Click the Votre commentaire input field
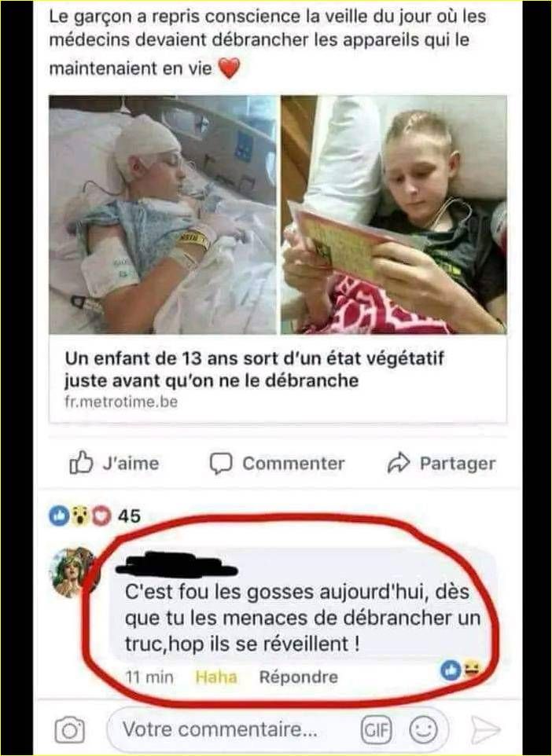 click(x=278, y=730)
